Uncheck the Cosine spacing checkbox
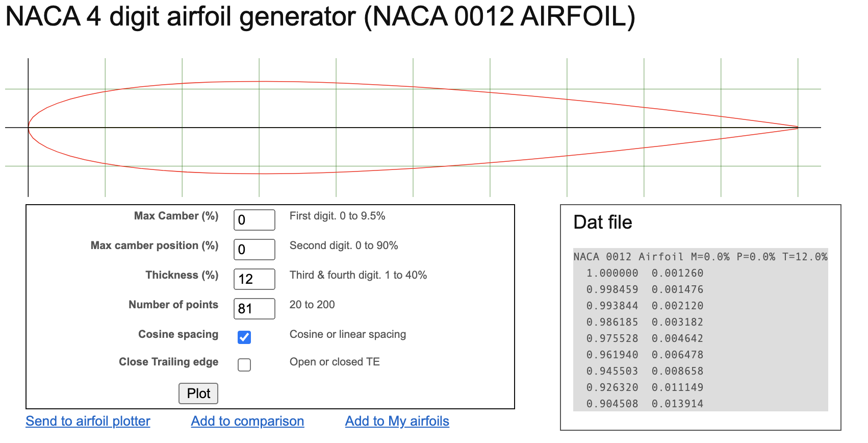The width and height of the screenshot is (868, 443). point(244,337)
